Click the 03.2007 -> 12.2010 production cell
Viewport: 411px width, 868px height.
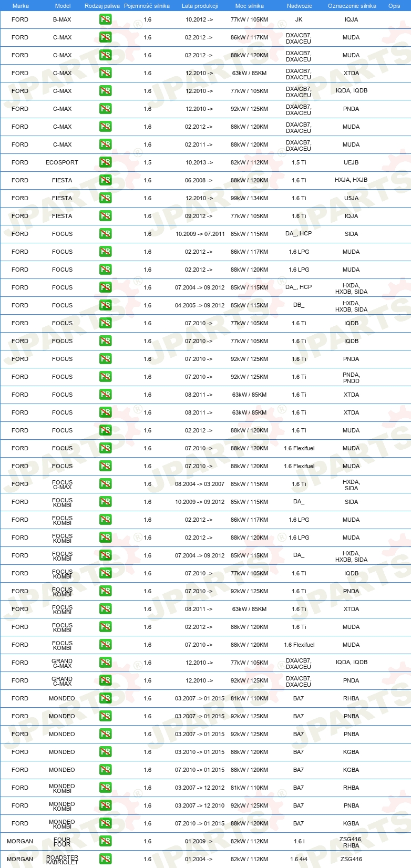(200, 806)
